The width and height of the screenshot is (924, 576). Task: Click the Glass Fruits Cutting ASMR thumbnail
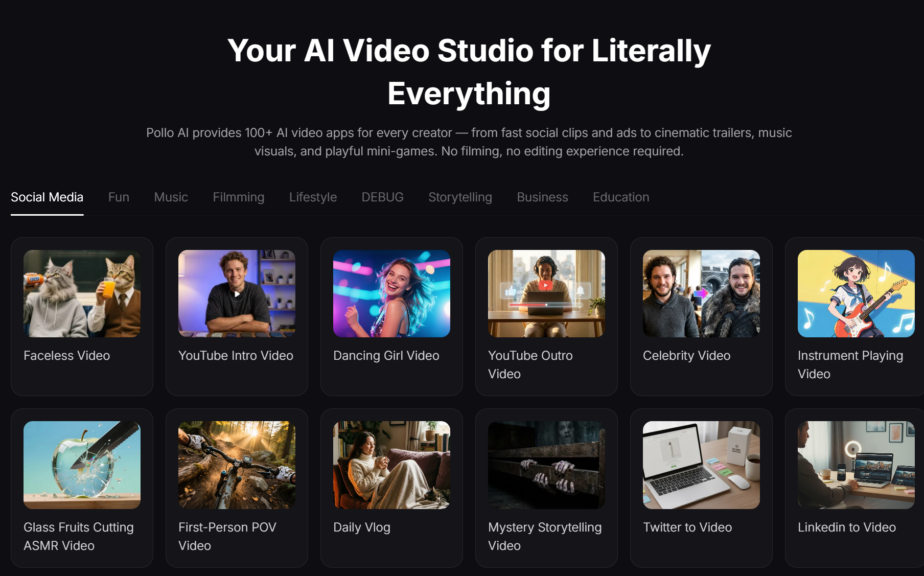pyautogui.click(x=82, y=464)
